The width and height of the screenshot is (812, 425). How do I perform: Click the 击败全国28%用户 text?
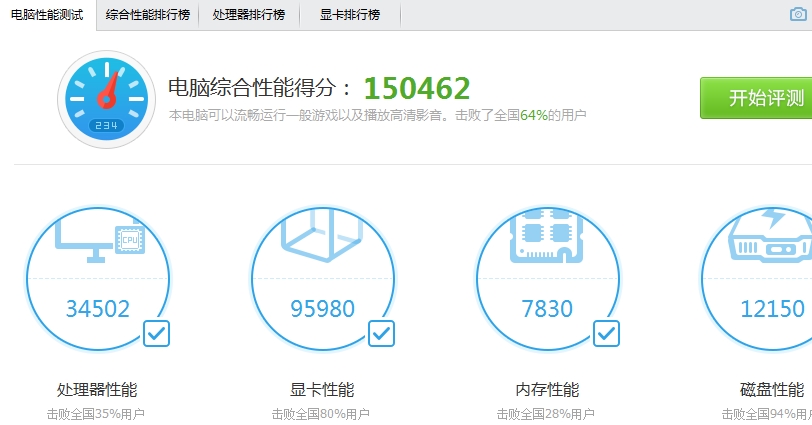coord(546,414)
